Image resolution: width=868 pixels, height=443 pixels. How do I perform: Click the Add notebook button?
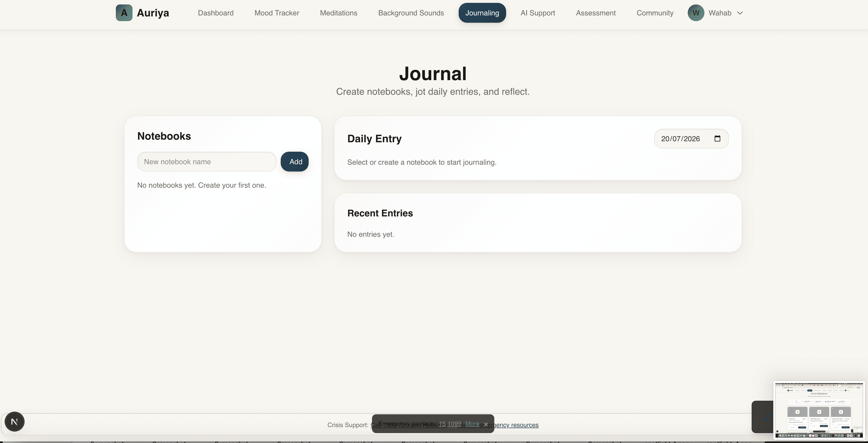pyautogui.click(x=295, y=162)
